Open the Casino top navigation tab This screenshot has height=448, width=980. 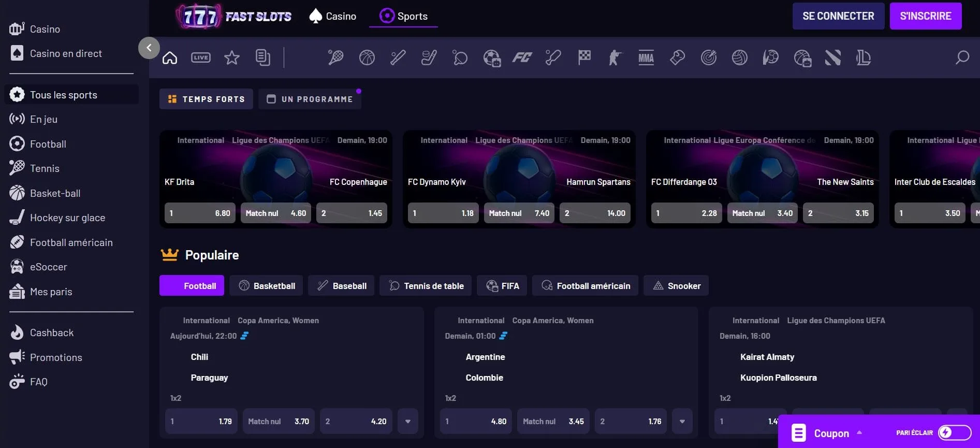pyautogui.click(x=332, y=16)
